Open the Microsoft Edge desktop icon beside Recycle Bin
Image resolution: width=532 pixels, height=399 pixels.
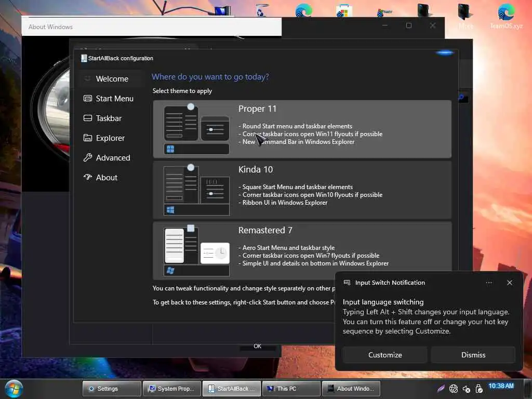[303, 10]
